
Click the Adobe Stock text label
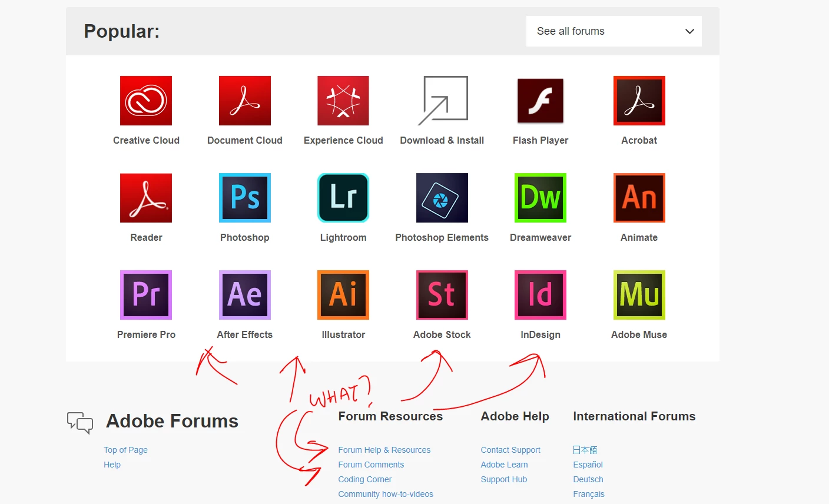pyautogui.click(x=442, y=334)
